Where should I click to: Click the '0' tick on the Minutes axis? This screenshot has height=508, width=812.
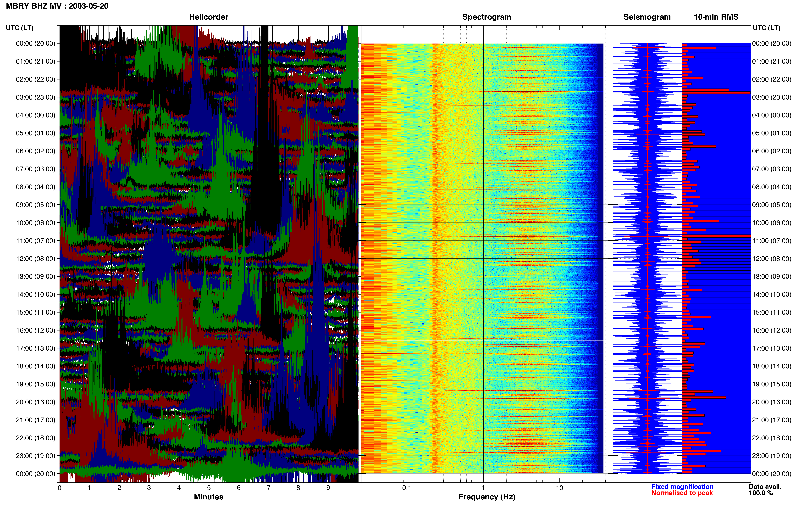59,488
